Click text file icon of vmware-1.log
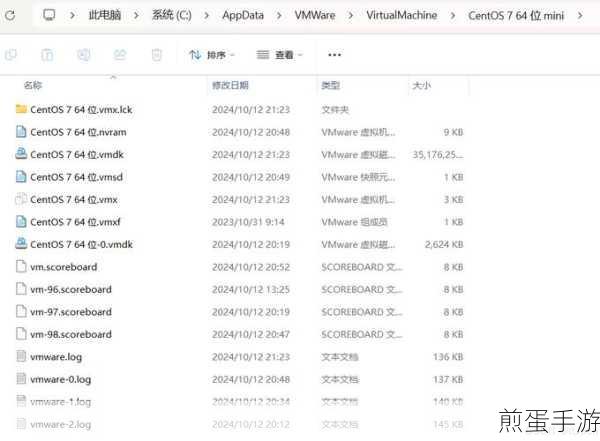The width and height of the screenshot is (600, 441). 21,401
